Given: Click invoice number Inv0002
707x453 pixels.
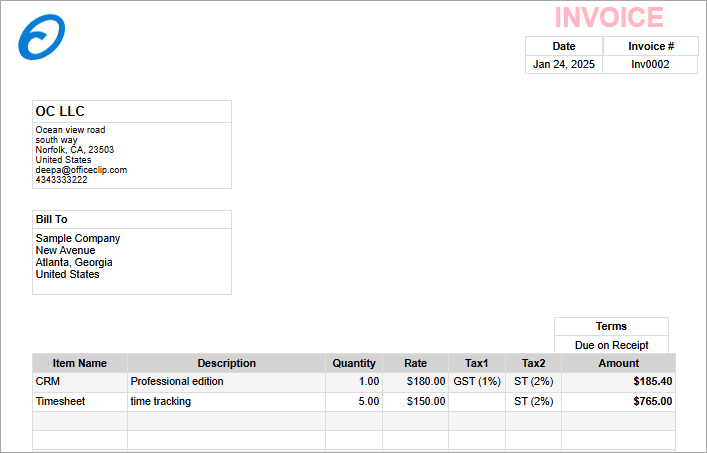Looking at the screenshot, I should [650, 64].
